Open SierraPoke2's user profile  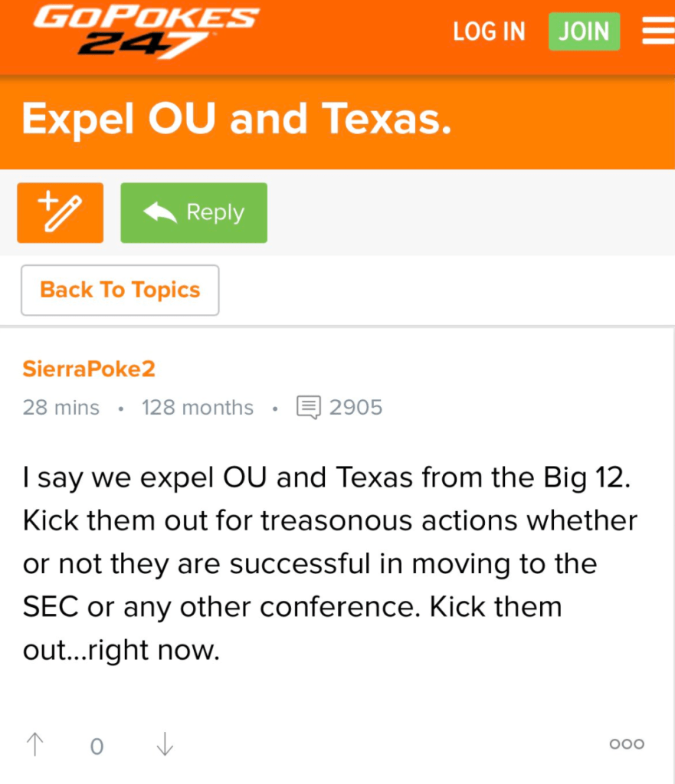[x=89, y=369]
